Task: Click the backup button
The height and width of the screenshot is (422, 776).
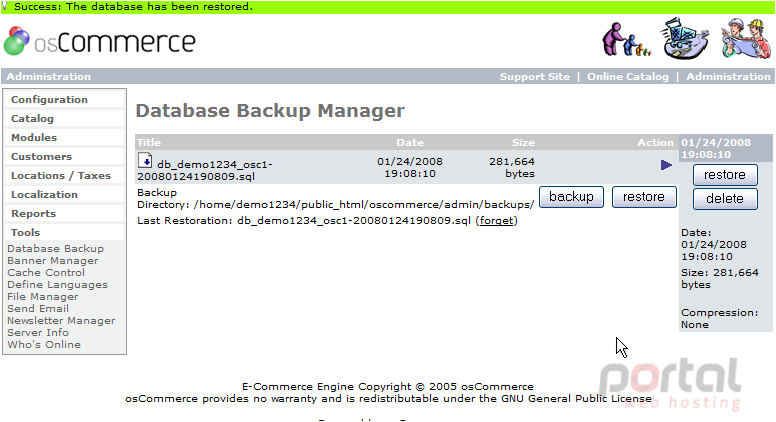Action: (571, 197)
